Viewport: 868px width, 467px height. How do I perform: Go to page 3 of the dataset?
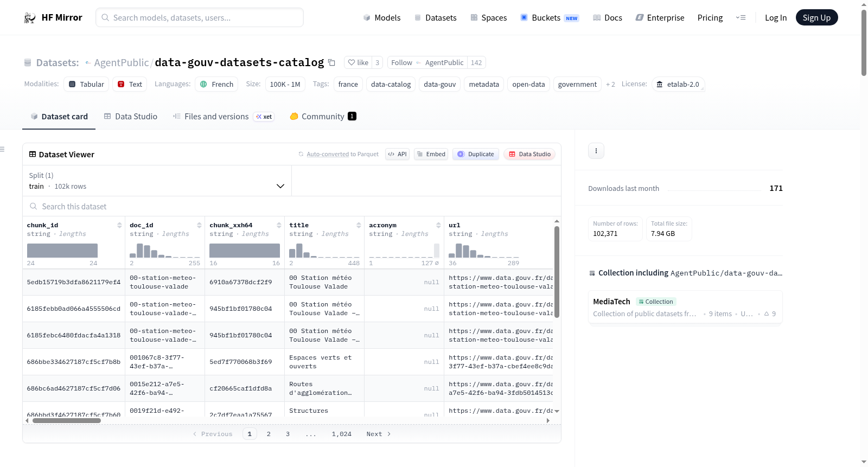pos(288,434)
